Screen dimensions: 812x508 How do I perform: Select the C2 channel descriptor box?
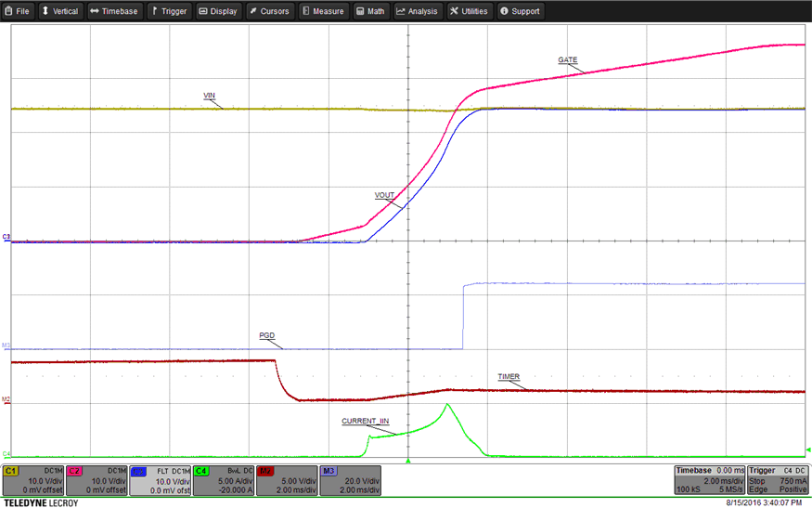click(x=96, y=480)
